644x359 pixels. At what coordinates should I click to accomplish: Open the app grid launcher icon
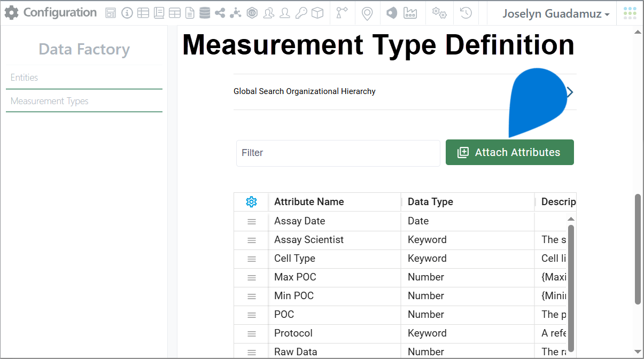click(630, 13)
